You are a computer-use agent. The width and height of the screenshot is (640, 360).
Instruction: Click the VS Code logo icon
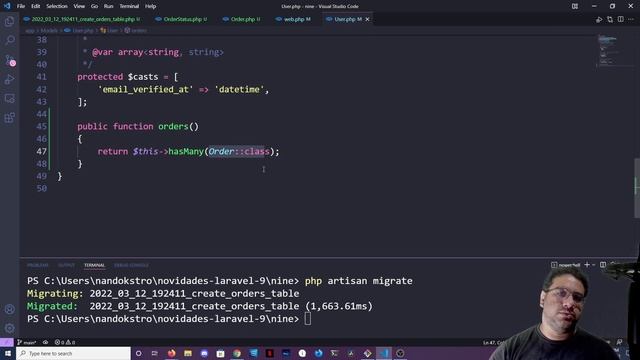(7, 6)
